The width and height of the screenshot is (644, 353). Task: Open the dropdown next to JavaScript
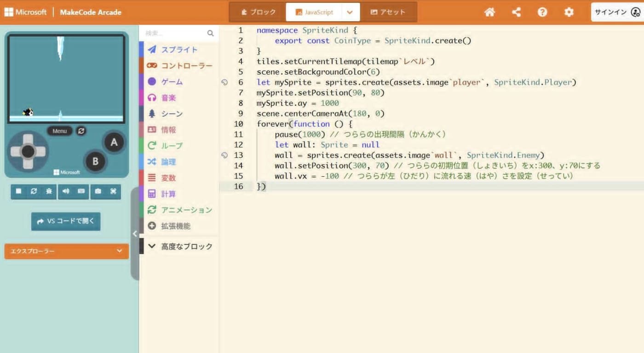pyautogui.click(x=350, y=12)
